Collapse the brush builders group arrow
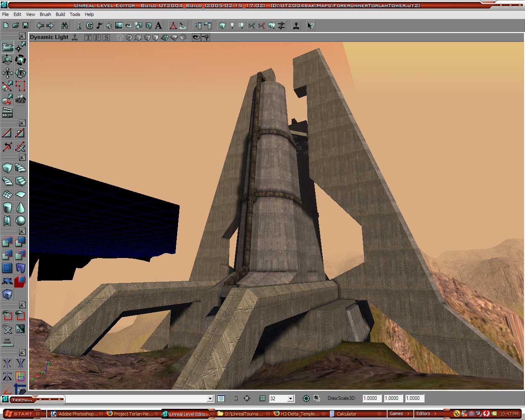The height and width of the screenshot is (420, 525). click(22, 157)
